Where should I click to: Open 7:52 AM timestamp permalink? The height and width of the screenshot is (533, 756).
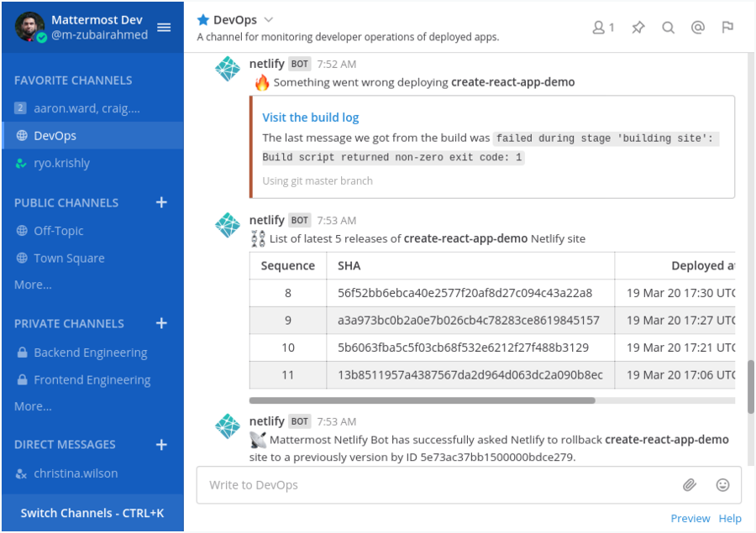337,64
